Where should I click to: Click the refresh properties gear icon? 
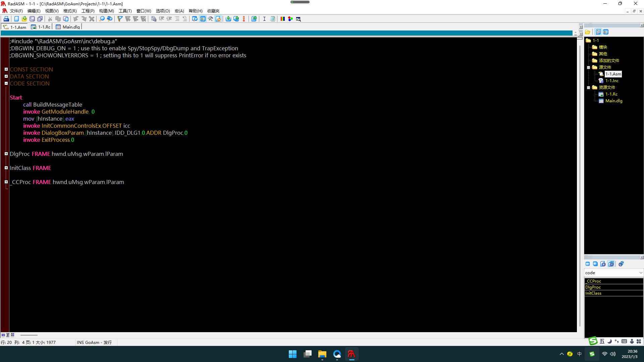pos(621,264)
